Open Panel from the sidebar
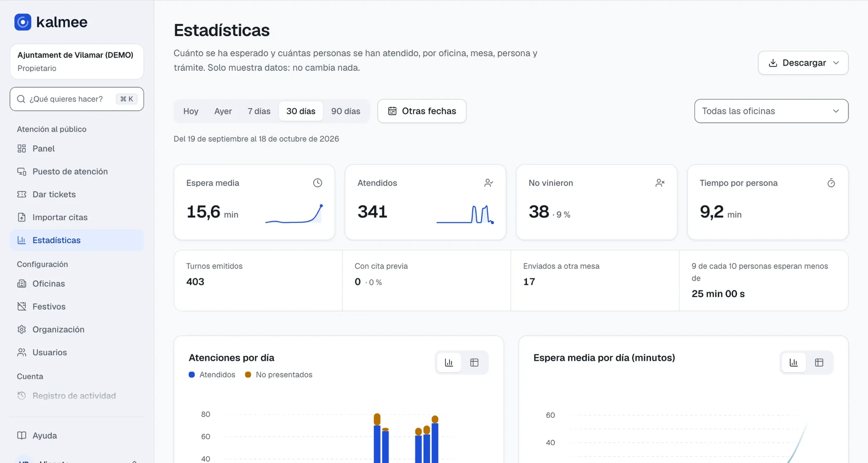Viewport: 868px width, 463px height. (77, 149)
